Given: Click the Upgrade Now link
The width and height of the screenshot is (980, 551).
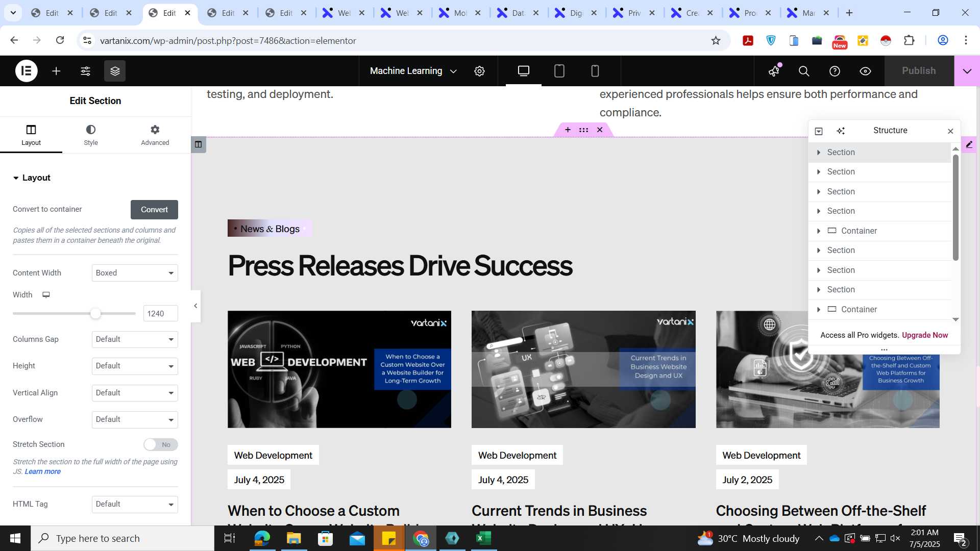Looking at the screenshot, I should click(925, 335).
